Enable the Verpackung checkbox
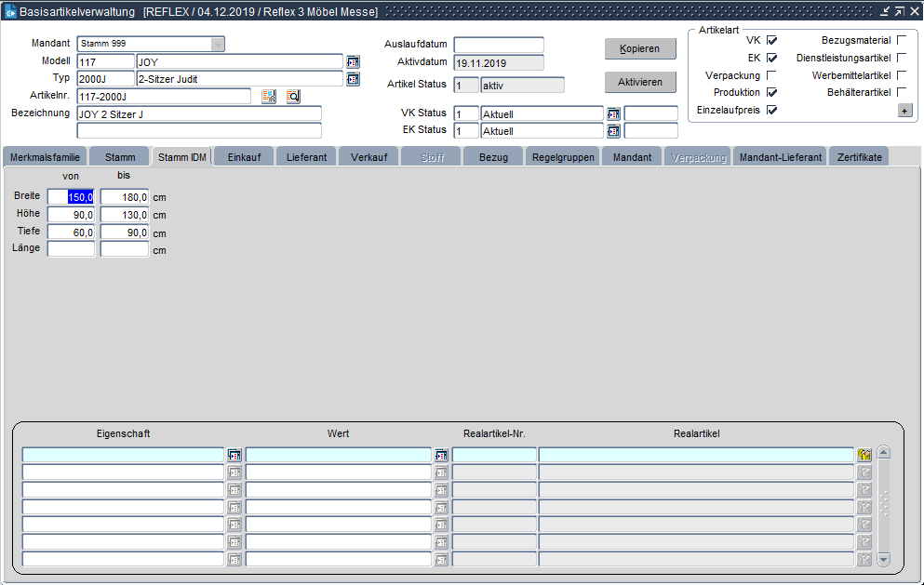Viewport: 924px width, 585px height. [771, 75]
